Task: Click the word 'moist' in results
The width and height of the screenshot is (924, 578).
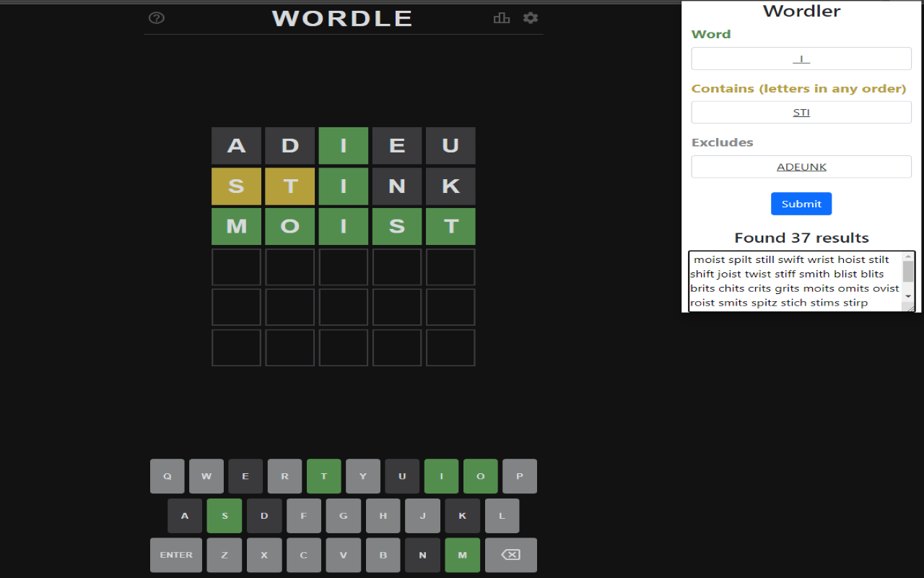Action: [x=710, y=259]
